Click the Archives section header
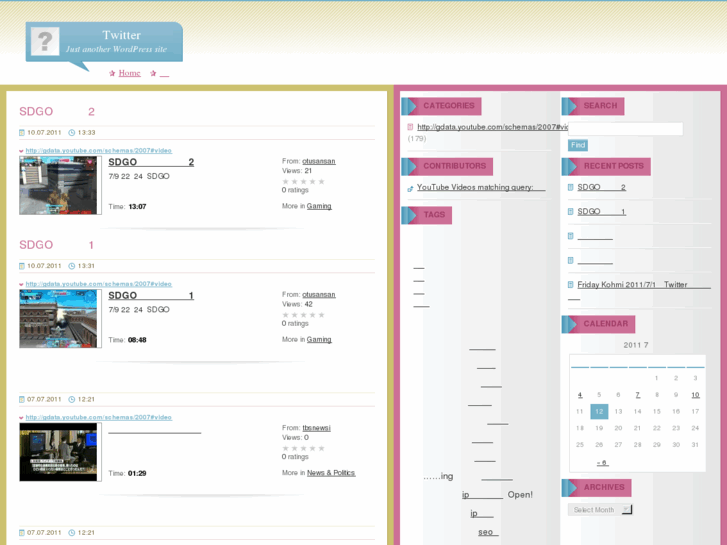This screenshot has width=727, height=545. click(596, 488)
